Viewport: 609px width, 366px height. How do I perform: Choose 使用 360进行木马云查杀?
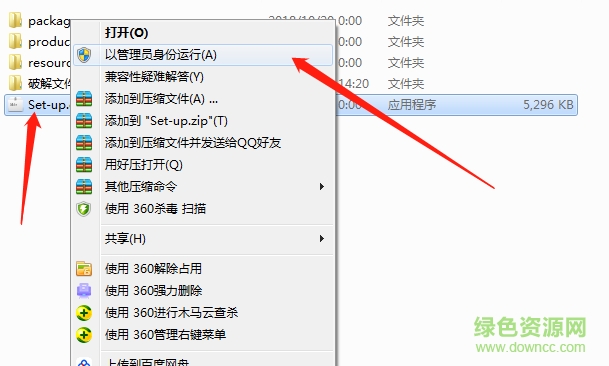(203, 312)
